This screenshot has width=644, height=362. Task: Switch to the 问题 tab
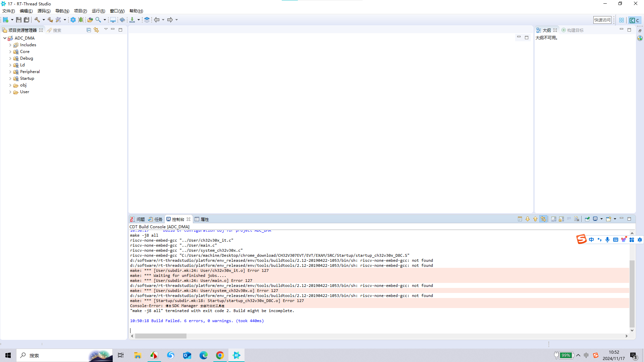[138, 219]
